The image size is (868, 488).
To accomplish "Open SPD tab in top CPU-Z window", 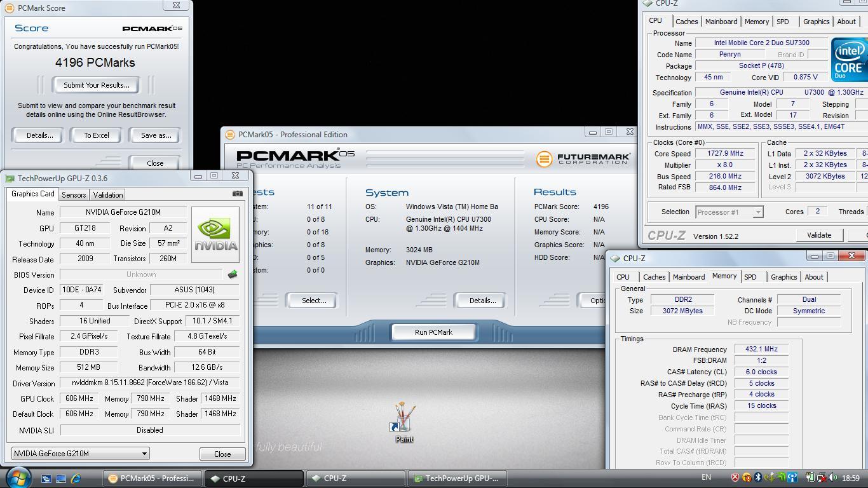I will [783, 22].
